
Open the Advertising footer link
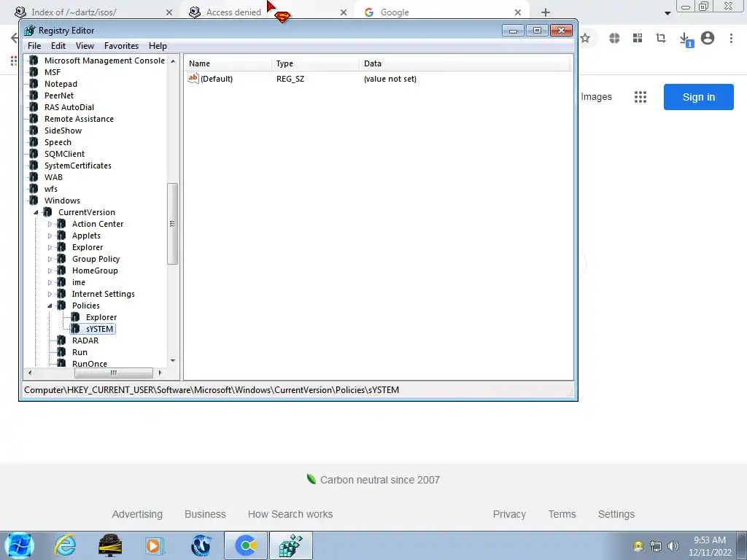(137, 514)
